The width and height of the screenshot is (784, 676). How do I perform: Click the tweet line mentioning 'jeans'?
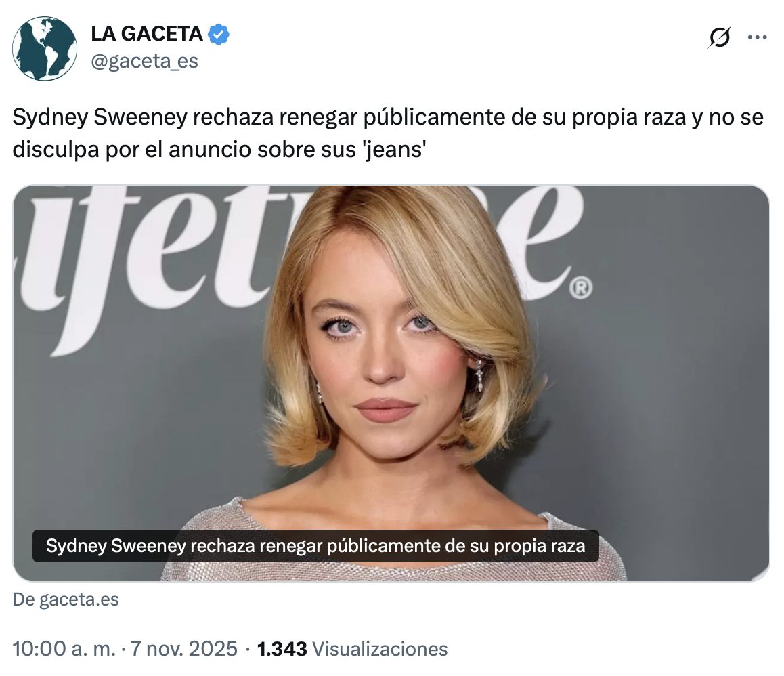click(x=219, y=149)
